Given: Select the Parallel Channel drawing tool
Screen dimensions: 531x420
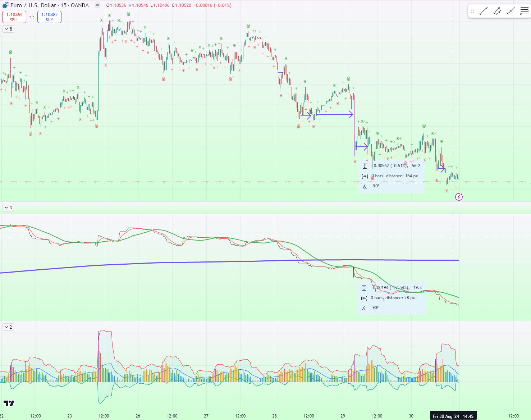Looking at the screenshot, I should click(497, 11).
